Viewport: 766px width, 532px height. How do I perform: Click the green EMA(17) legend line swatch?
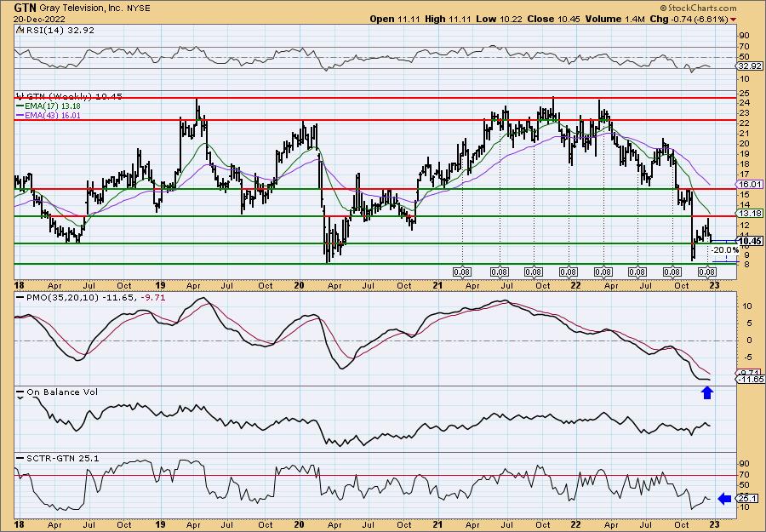20,106
